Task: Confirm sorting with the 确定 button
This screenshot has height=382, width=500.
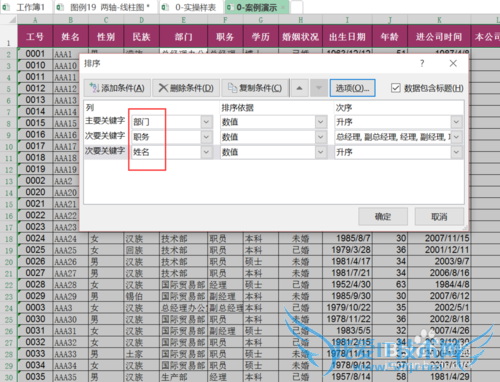Action: click(x=383, y=217)
